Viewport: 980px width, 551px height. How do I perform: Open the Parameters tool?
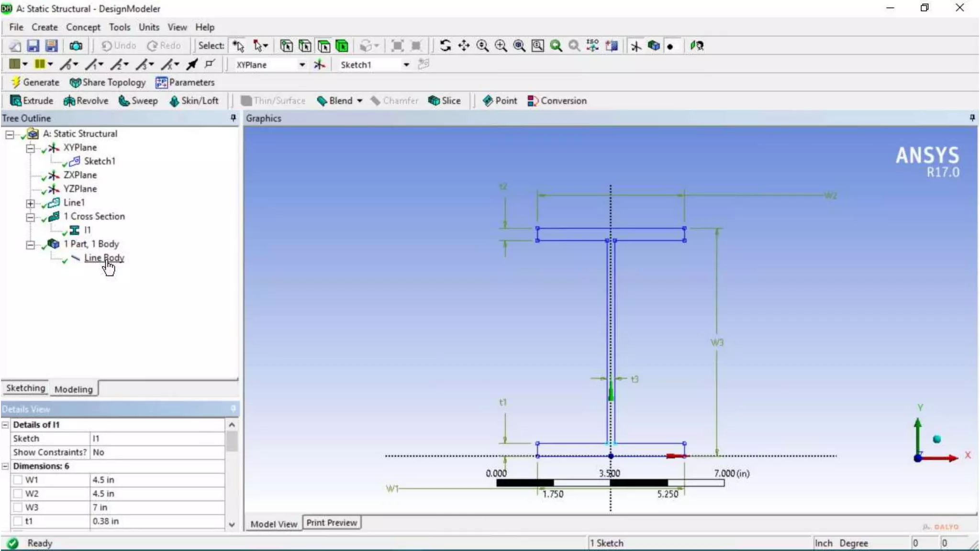click(185, 82)
